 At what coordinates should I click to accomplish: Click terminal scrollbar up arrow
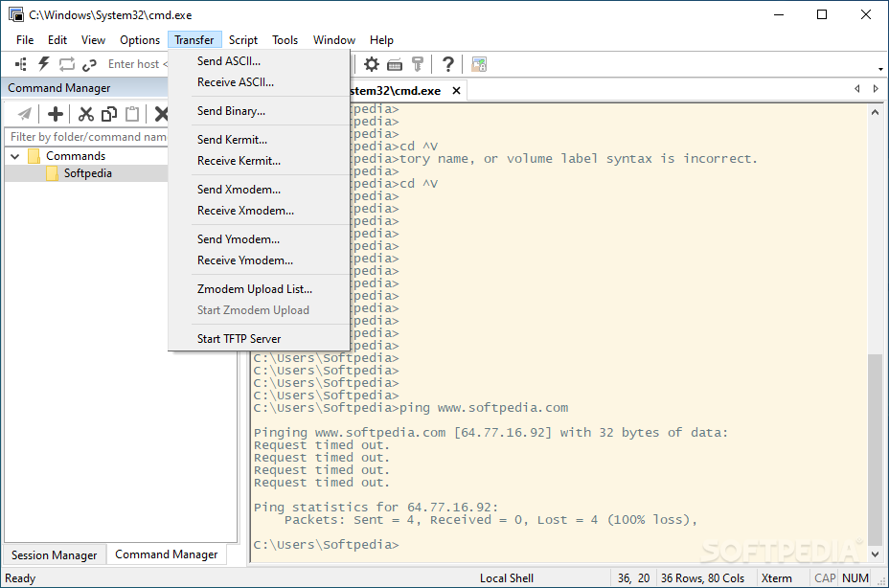pos(876,112)
